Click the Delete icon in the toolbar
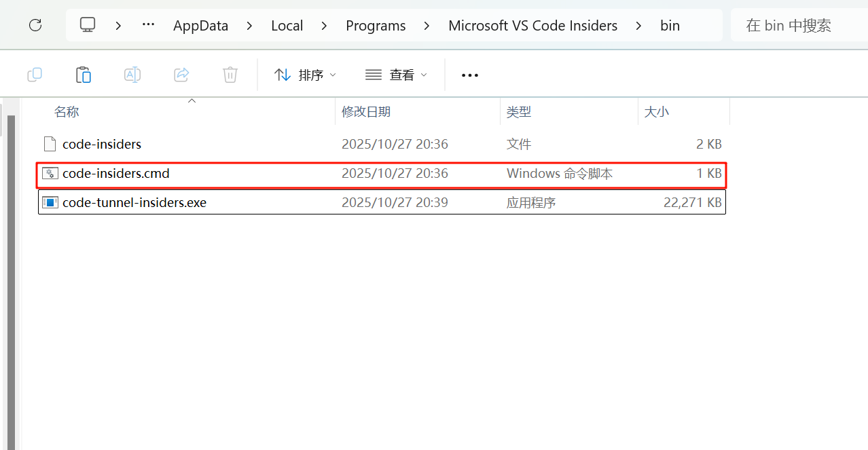This screenshot has width=868, height=450. [230, 75]
